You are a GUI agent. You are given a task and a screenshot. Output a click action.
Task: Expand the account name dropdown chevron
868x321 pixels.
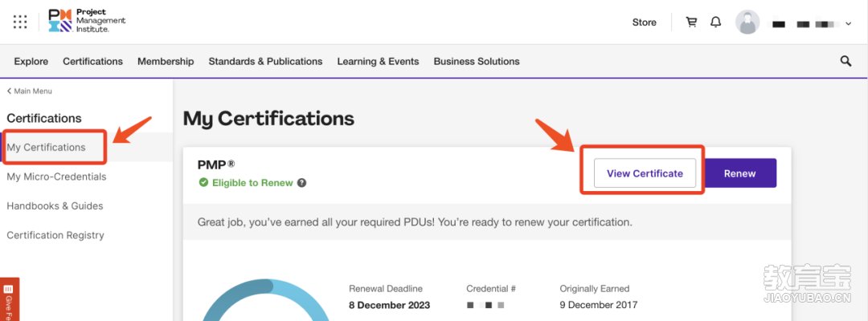point(848,23)
